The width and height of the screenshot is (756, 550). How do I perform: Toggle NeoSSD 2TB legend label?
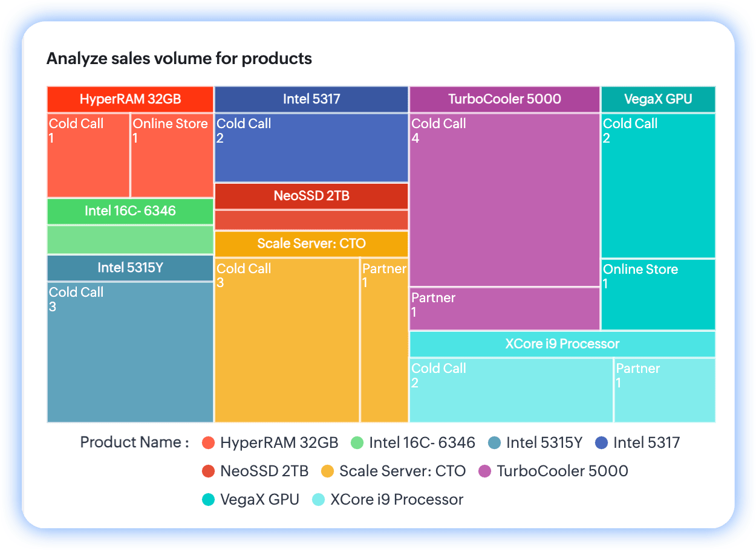click(x=264, y=471)
